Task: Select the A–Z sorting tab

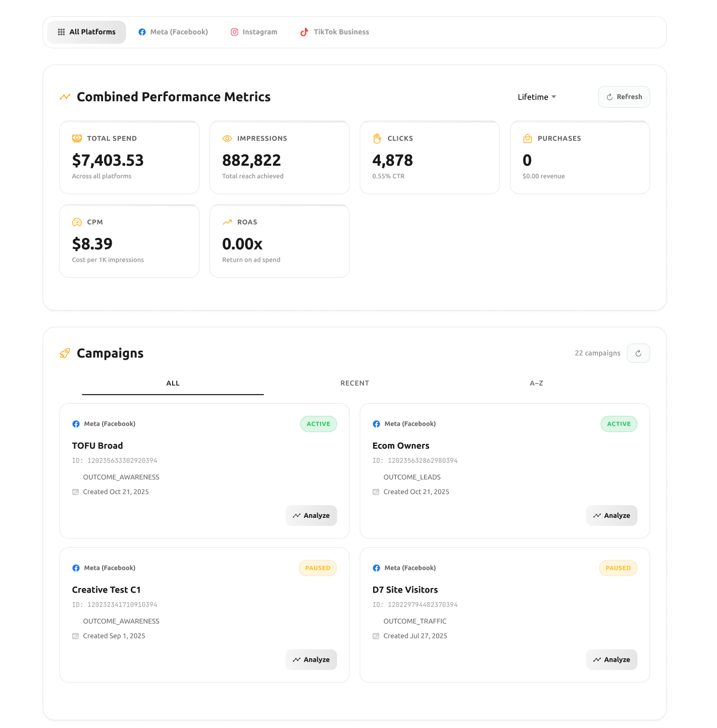Action: pos(536,383)
